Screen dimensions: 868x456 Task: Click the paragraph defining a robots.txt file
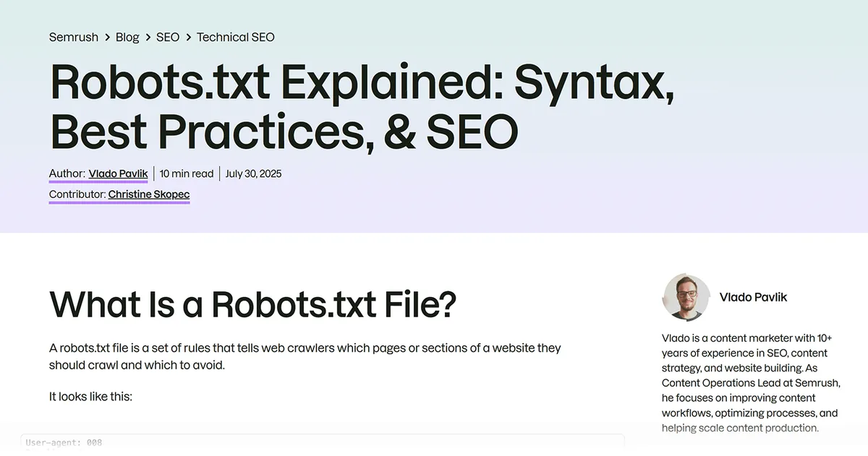pos(305,356)
